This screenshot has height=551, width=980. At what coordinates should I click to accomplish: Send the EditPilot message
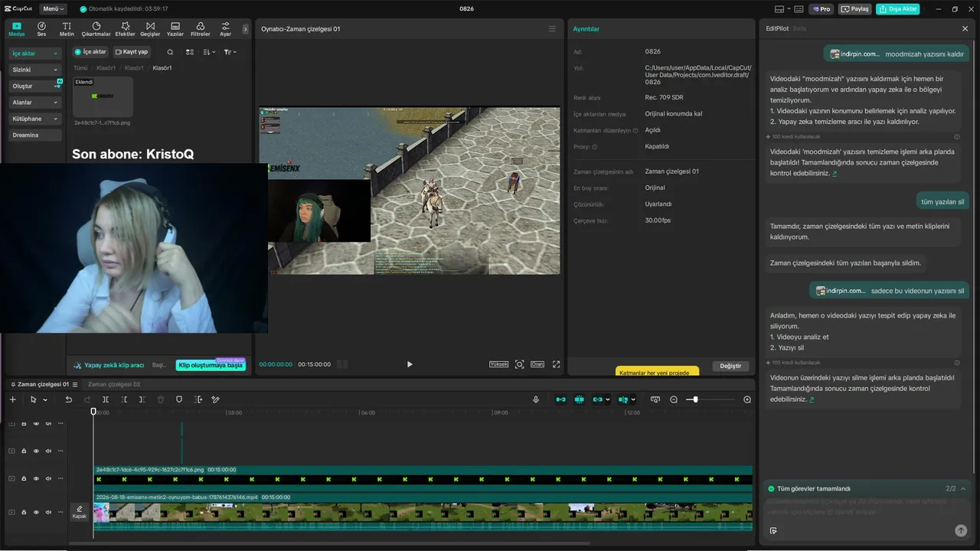point(961,530)
